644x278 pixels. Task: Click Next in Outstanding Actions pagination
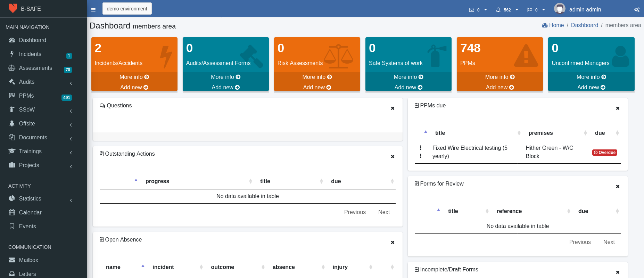point(384,212)
